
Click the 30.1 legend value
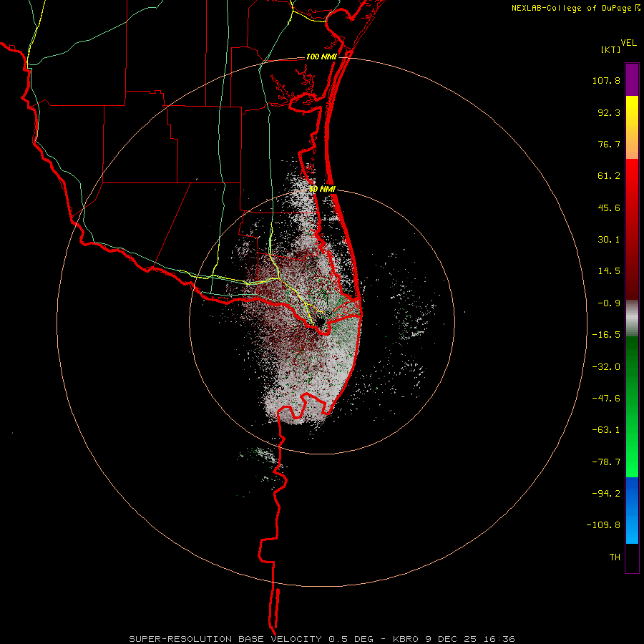click(x=609, y=240)
